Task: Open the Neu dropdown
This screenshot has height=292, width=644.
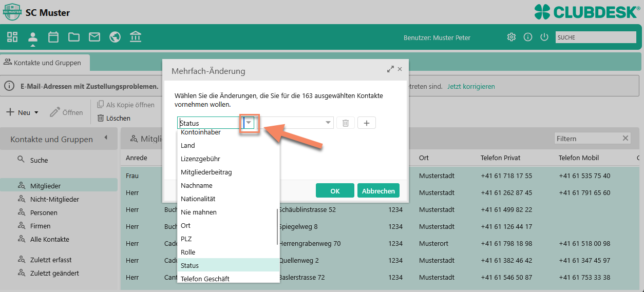Action: click(x=22, y=112)
